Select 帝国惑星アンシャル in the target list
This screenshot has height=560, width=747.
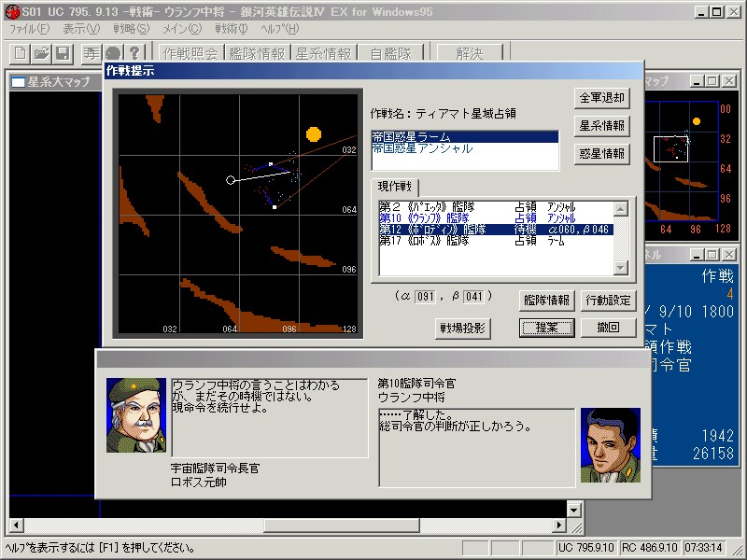click(x=465, y=148)
